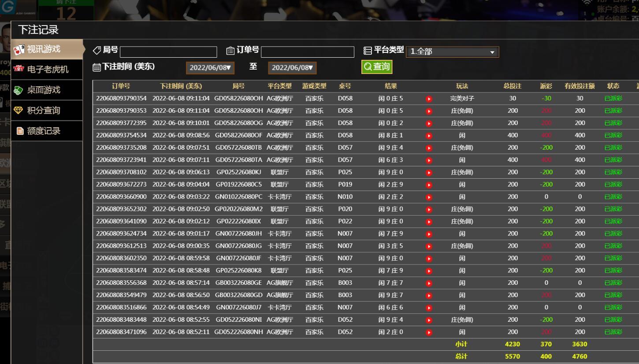Click the 积分查询 diamond icon
The width and height of the screenshot is (639, 364).
19,110
